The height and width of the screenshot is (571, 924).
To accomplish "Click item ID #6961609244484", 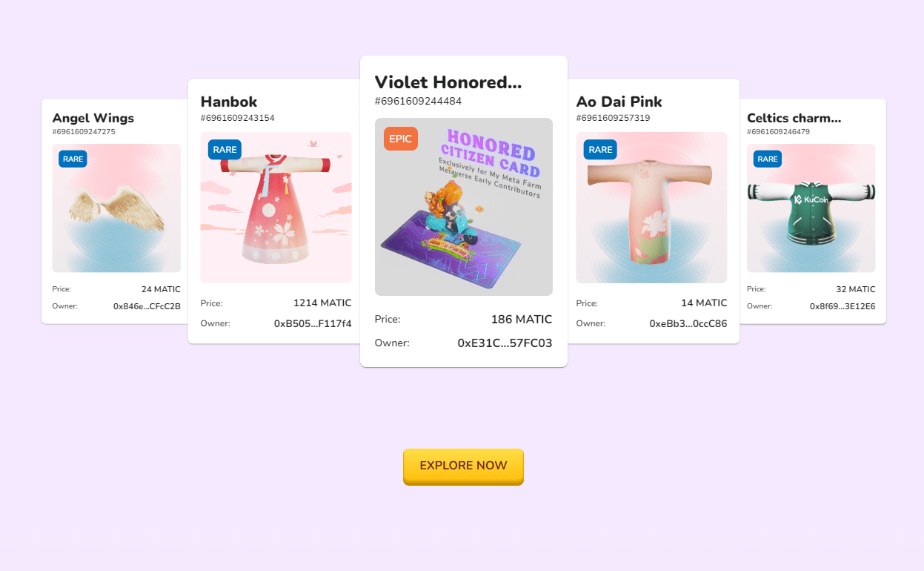I will click(x=418, y=101).
